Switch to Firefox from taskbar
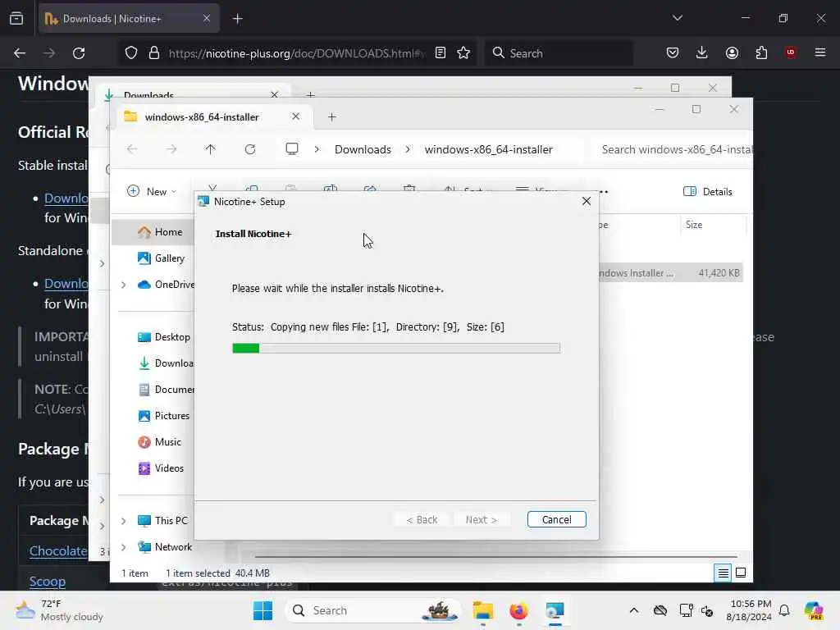Screen dimensions: 840x630 pos(518,610)
